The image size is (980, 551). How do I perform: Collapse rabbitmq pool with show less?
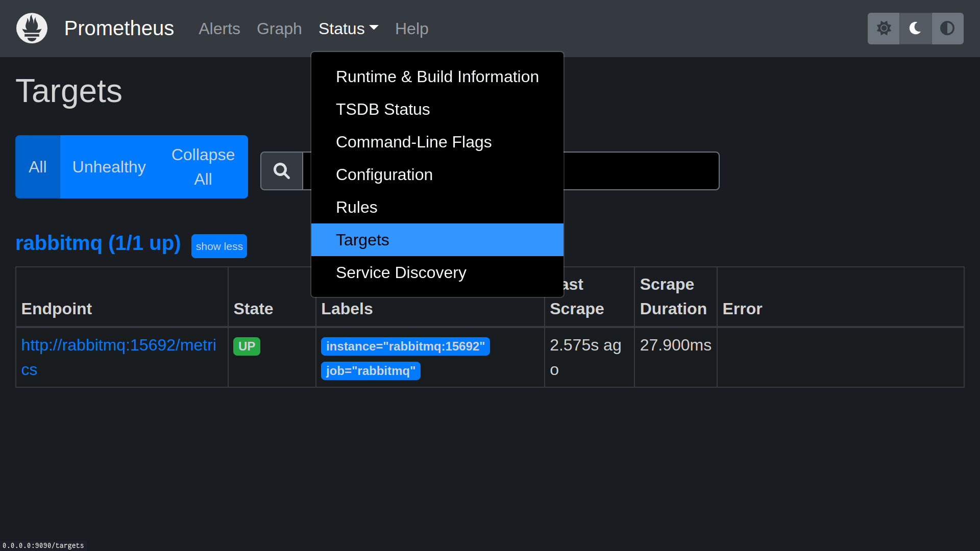tap(219, 246)
